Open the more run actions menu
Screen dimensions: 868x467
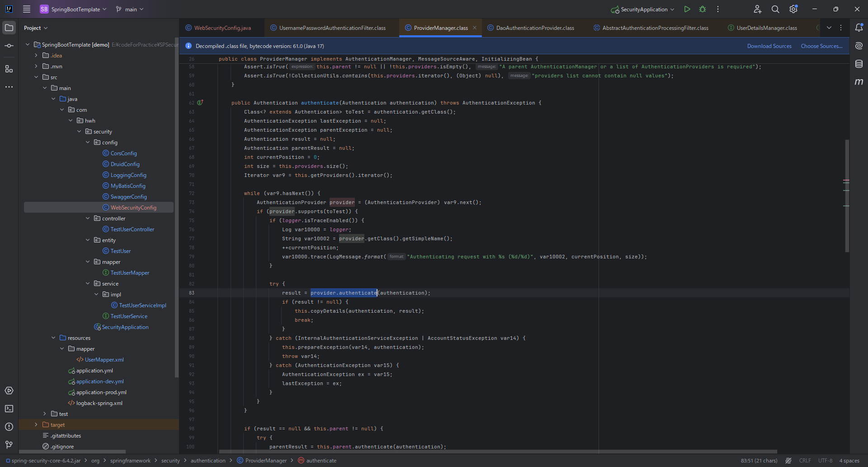coord(718,9)
